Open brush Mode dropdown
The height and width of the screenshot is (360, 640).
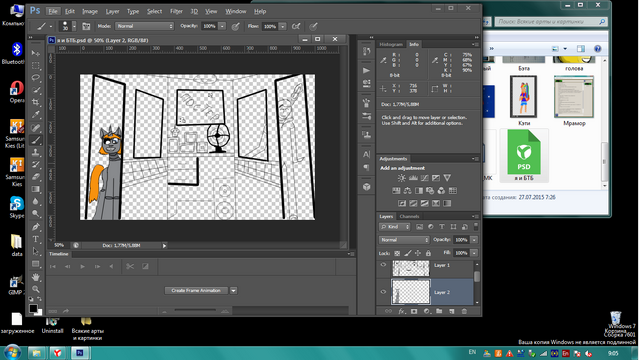(144, 26)
